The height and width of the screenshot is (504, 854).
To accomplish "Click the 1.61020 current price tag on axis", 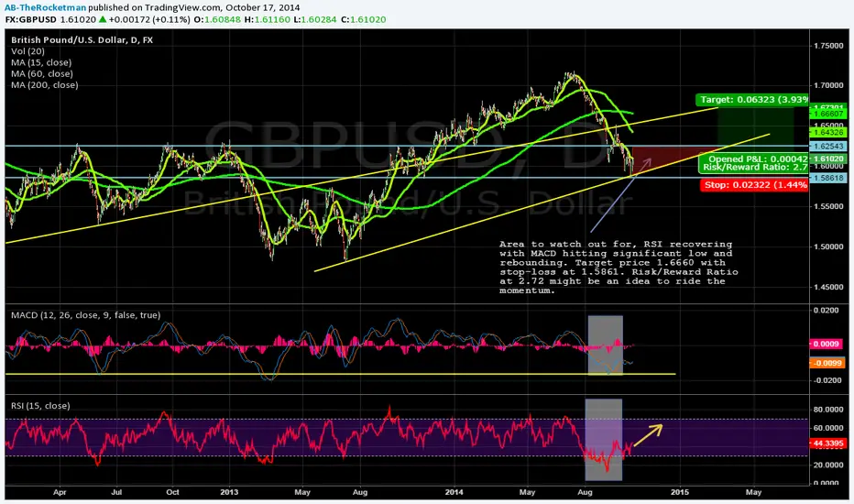I will 828,159.
